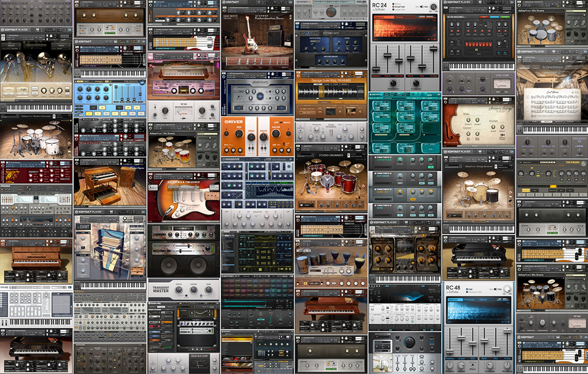
Task: Click the Hi Cut fader in RC 24
Action: [434, 48]
